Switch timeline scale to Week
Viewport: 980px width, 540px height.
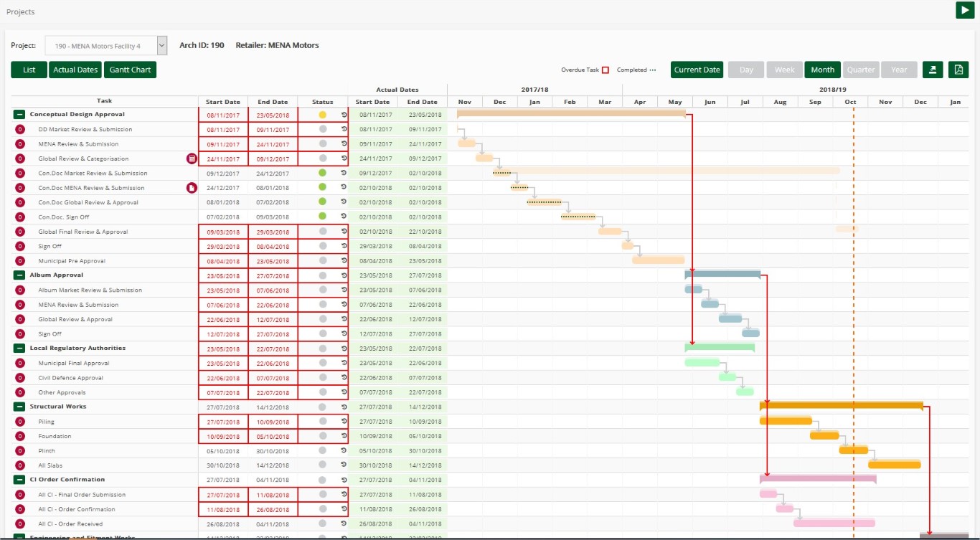tap(784, 70)
